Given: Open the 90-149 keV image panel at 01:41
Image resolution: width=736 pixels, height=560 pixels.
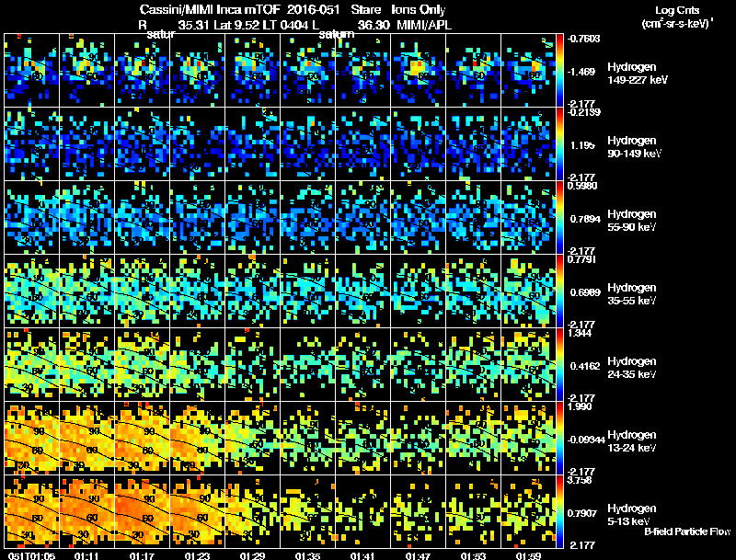Looking at the screenshot, I should click(x=363, y=143).
